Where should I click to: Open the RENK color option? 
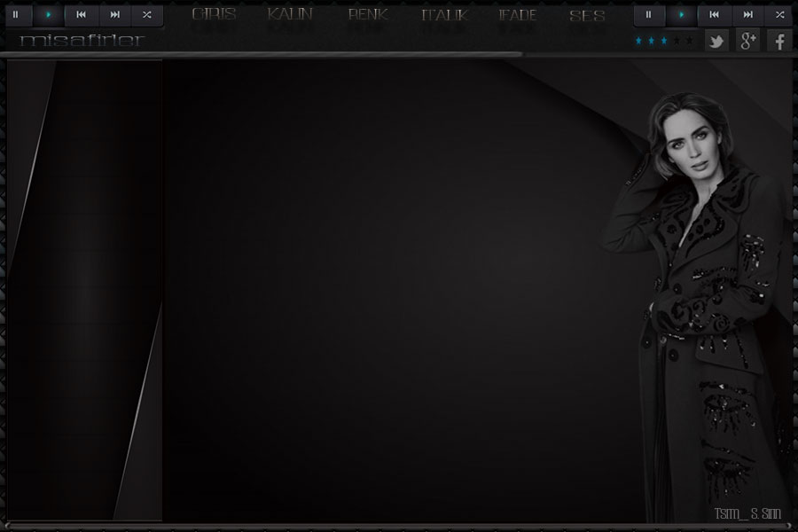point(367,16)
